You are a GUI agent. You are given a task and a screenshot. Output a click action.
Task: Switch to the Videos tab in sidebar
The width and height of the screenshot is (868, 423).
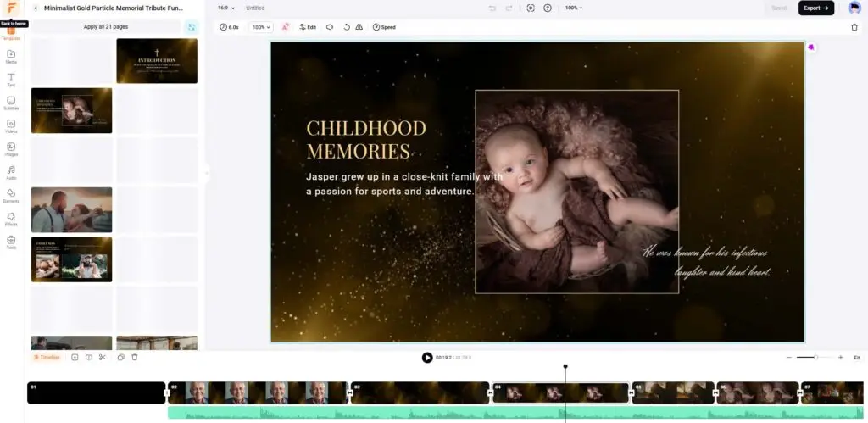pos(11,125)
